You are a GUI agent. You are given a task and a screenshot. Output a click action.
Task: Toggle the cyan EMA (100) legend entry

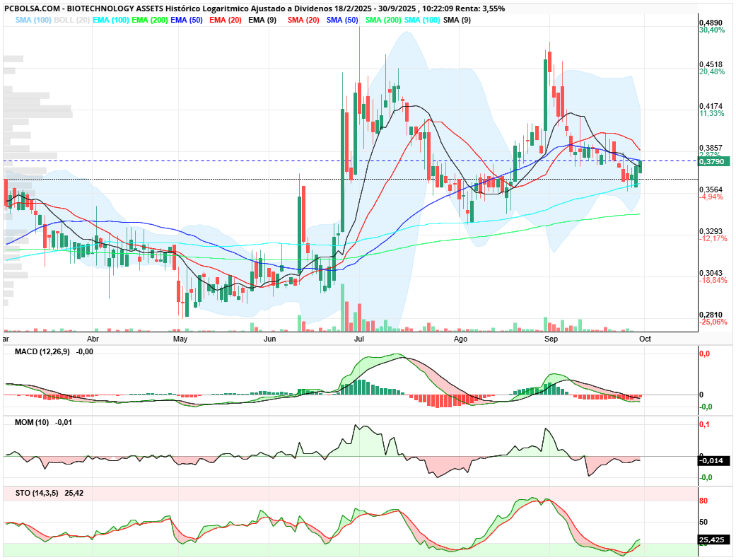point(110,20)
